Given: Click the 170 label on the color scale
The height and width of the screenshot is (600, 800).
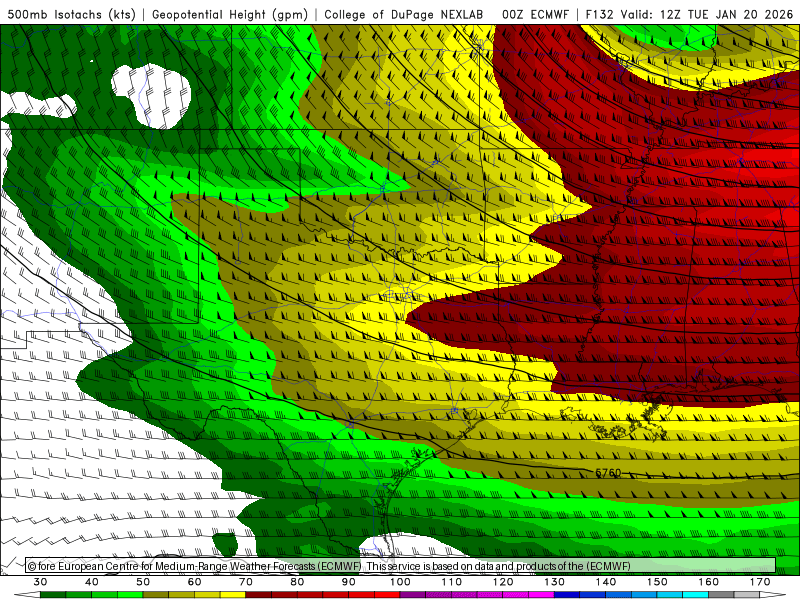Looking at the screenshot, I should (760, 582).
